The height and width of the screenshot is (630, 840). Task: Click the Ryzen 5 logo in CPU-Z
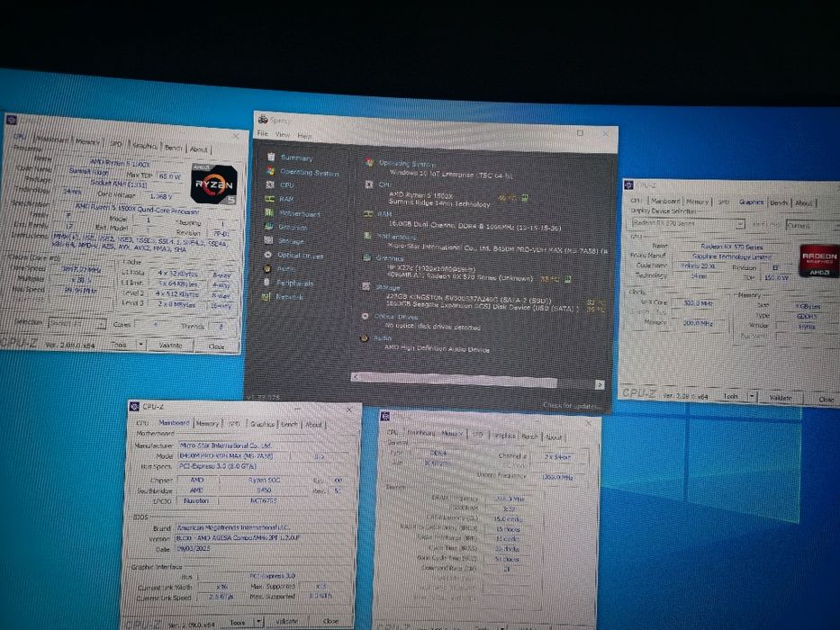[x=213, y=184]
